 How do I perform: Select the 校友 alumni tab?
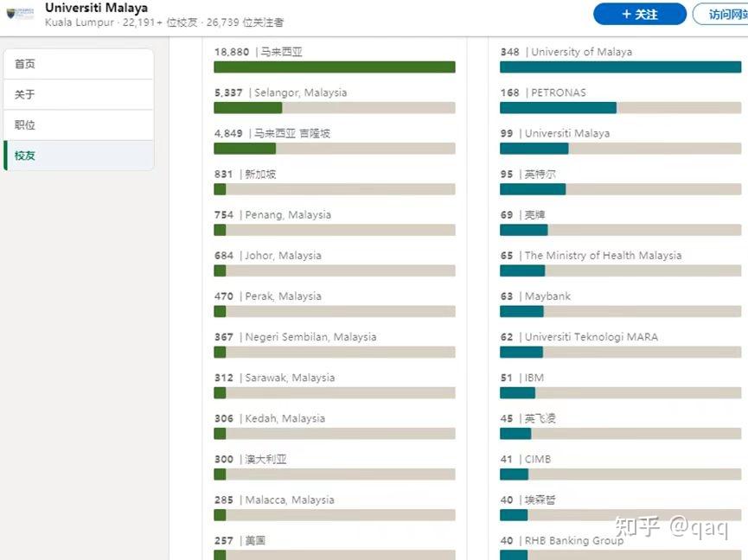tap(79, 156)
